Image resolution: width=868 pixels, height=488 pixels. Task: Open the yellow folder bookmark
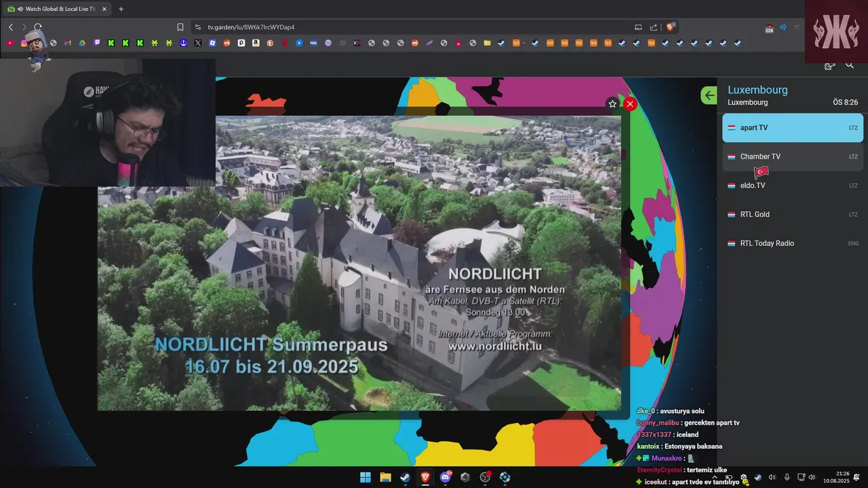click(x=487, y=43)
